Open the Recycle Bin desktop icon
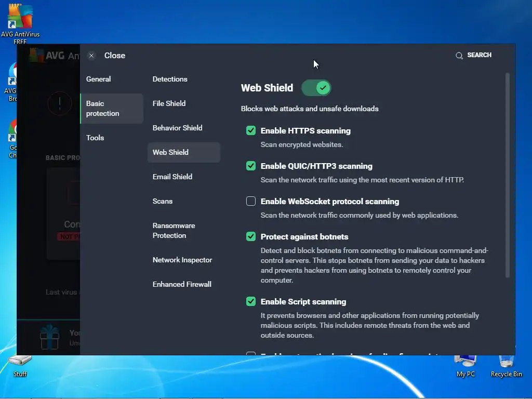The width and height of the screenshot is (532, 399). [506, 366]
